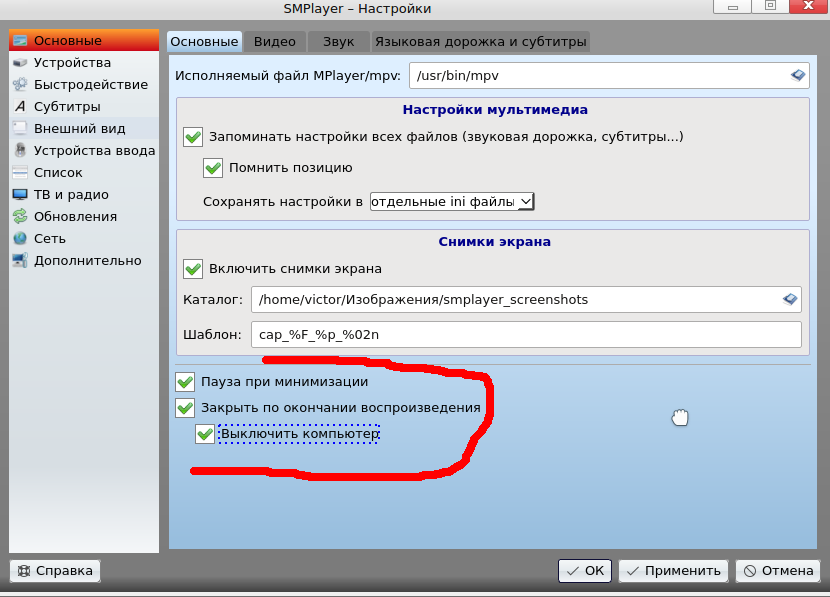Select ТВ и радио in the sidebar

[84, 195]
